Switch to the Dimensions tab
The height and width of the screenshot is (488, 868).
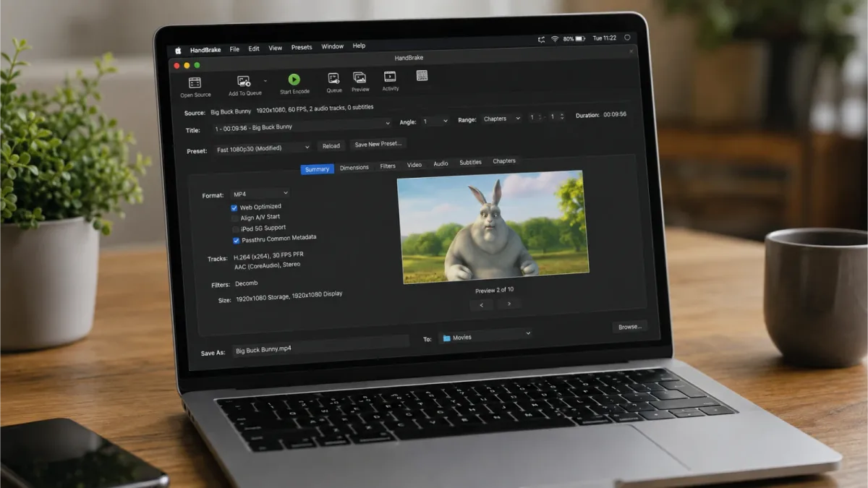[354, 168]
